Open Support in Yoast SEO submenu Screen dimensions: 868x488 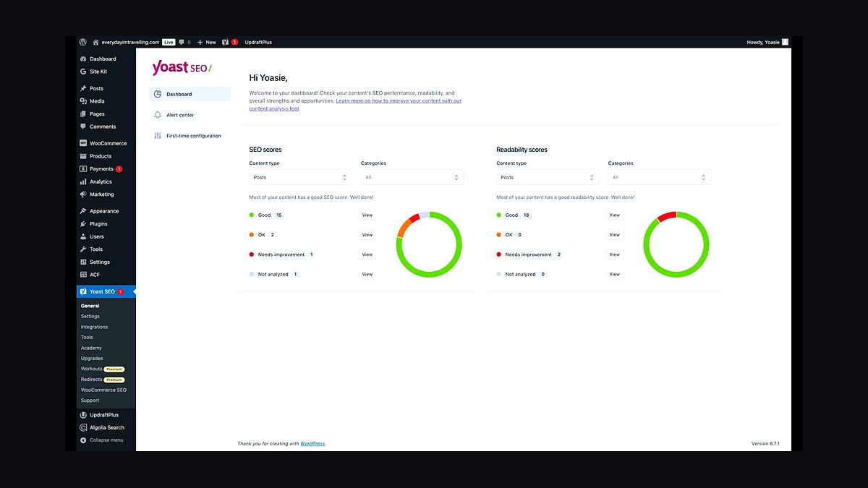click(x=90, y=401)
